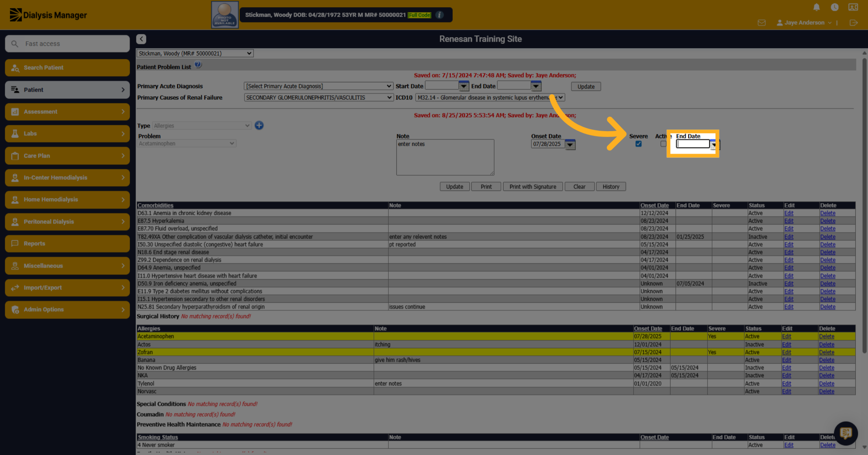Click the patient info icon in banner
868x455 pixels.
[439, 15]
